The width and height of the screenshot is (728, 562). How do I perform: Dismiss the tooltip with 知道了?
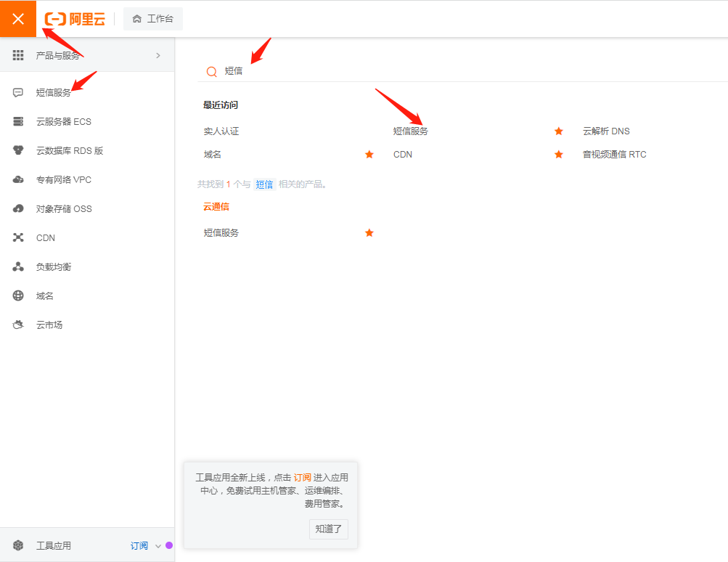[329, 529]
